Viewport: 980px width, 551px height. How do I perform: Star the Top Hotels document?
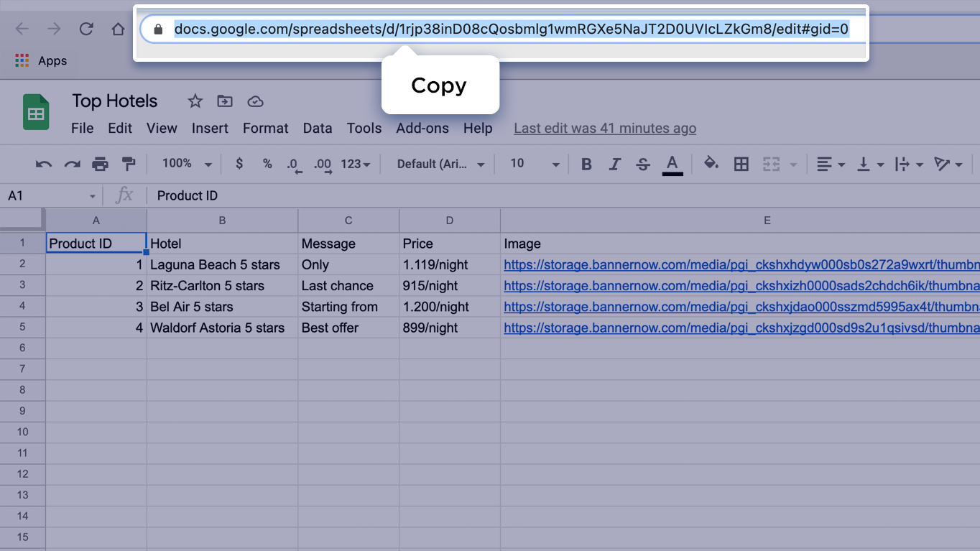tap(195, 101)
